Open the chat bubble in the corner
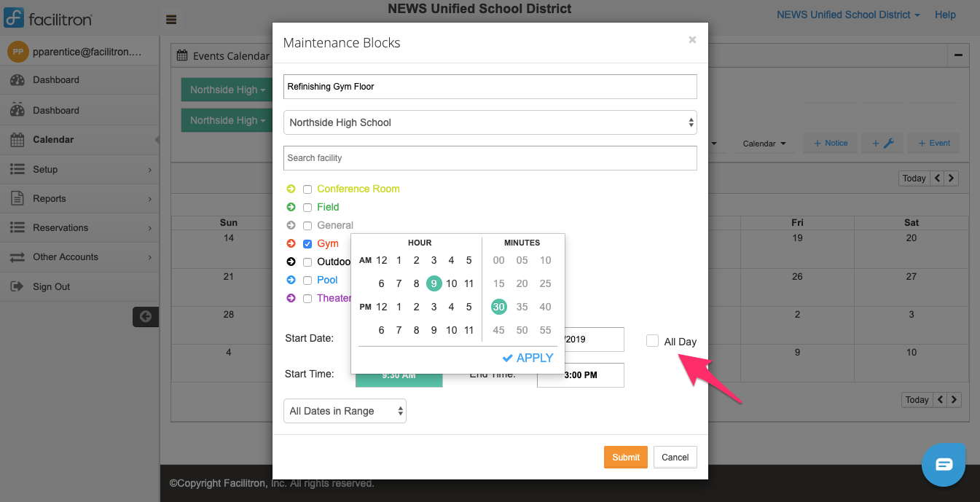 click(x=944, y=464)
